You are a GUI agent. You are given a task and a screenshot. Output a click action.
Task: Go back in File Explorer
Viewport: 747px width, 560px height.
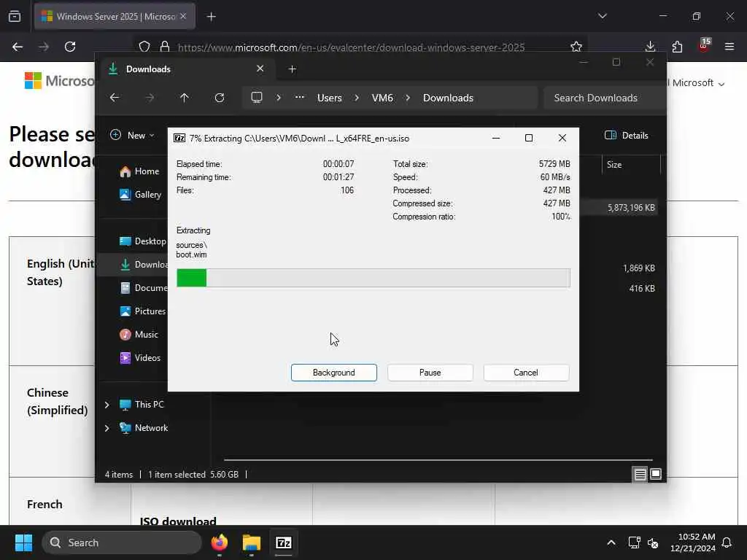pos(115,98)
